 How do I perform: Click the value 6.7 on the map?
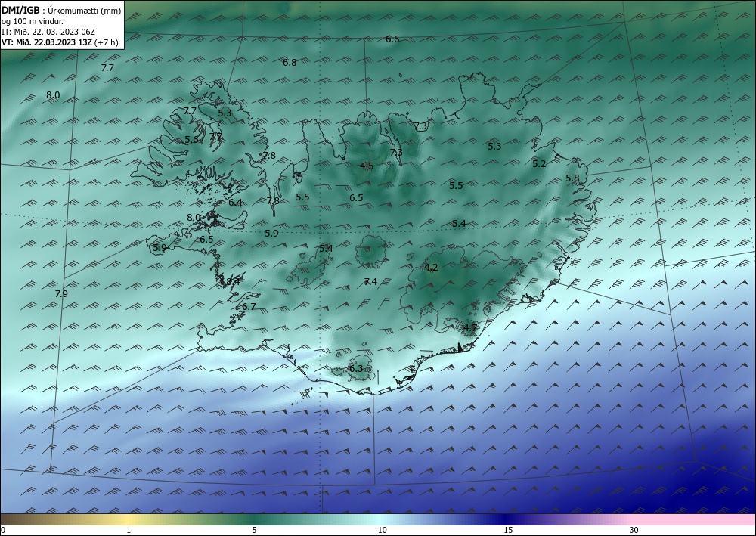pos(249,307)
